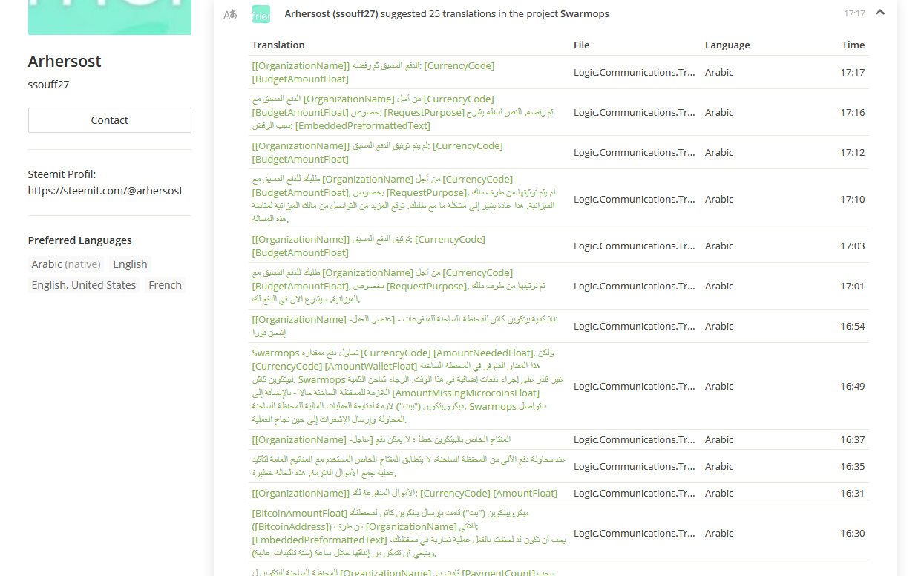Click the Translation column header

278,45
